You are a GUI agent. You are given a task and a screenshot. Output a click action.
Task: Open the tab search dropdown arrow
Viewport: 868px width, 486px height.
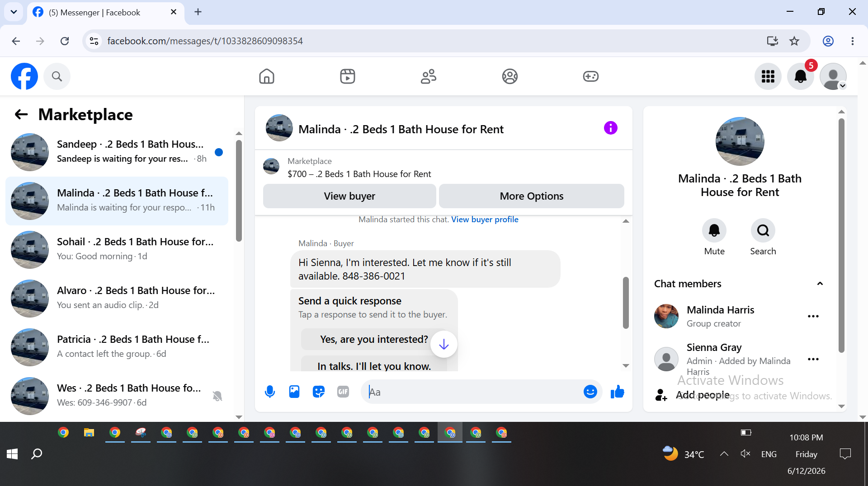tap(14, 12)
